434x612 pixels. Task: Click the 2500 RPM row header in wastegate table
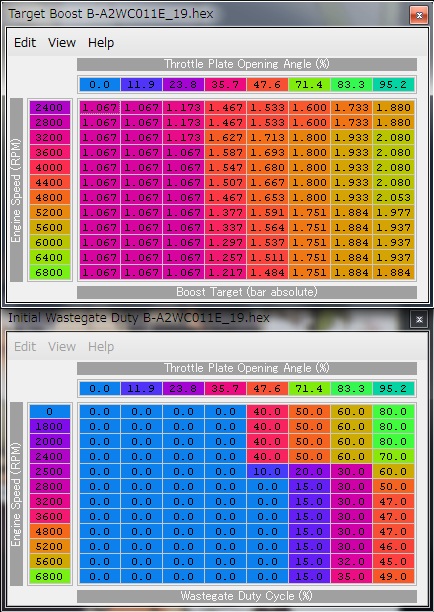[x=49, y=471]
